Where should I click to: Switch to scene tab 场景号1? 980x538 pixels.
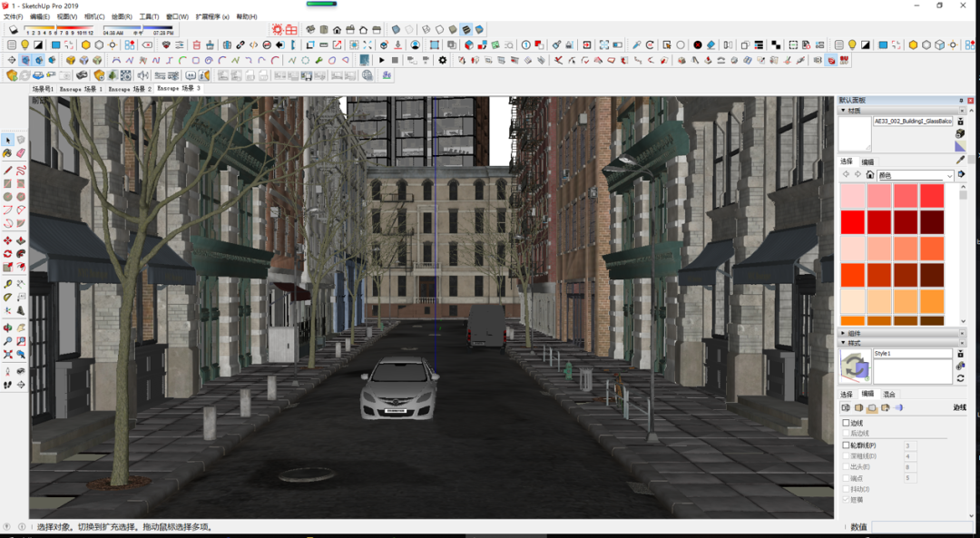coord(44,89)
